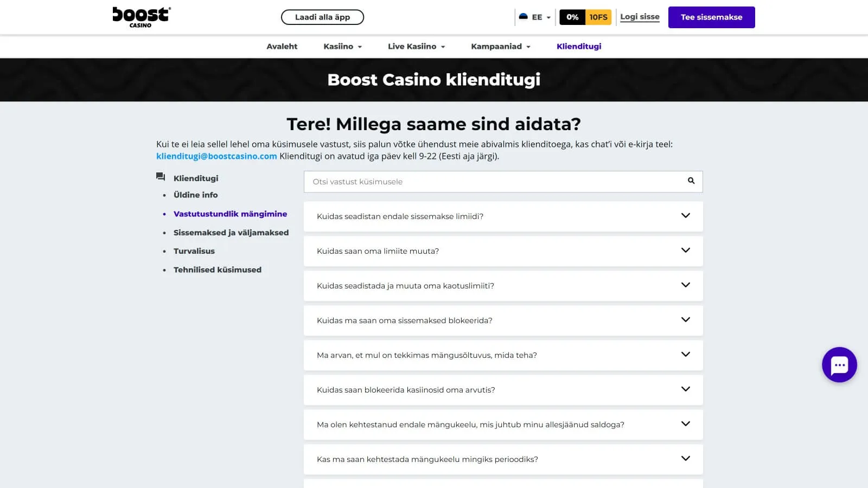This screenshot has height=488, width=868.
Task: Click the Estonian flag icon
Action: 524,17
